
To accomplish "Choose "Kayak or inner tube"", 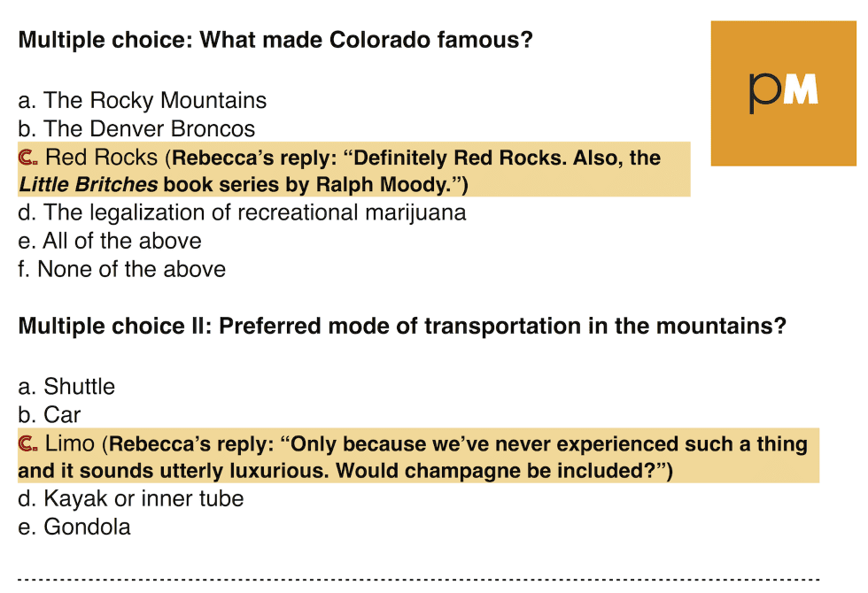I will pyautogui.click(x=131, y=499).
